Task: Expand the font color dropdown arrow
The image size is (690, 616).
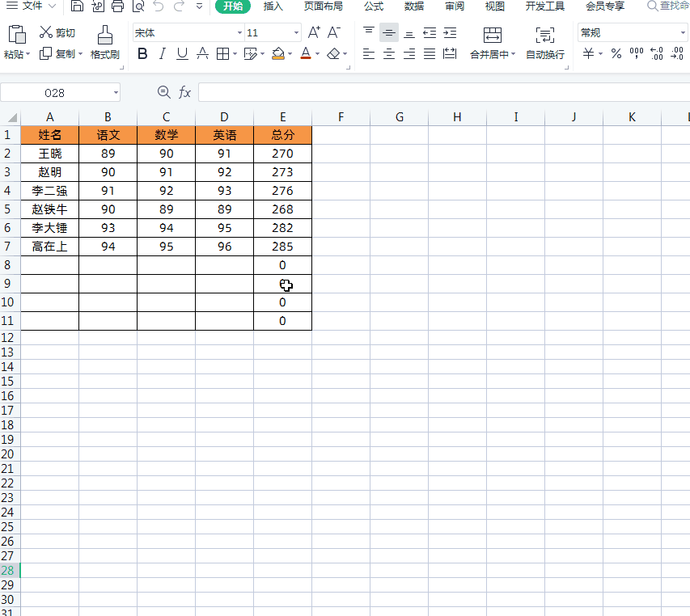Action: [317, 54]
